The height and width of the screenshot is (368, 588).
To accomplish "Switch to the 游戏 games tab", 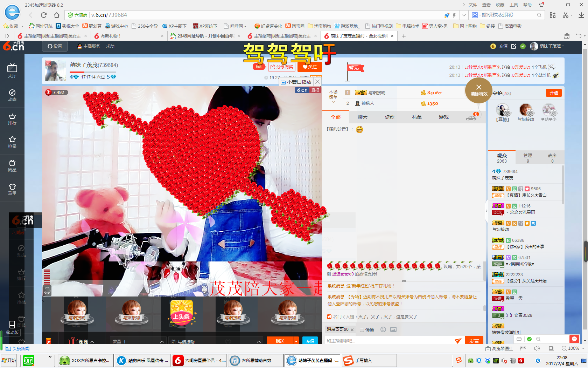I will [x=444, y=117].
